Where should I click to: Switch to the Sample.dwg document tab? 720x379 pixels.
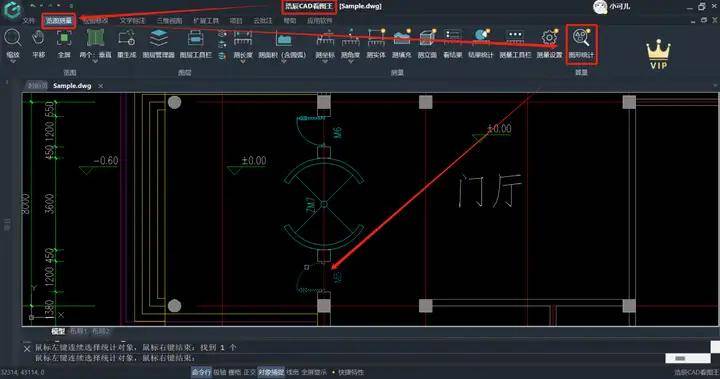[x=72, y=85]
